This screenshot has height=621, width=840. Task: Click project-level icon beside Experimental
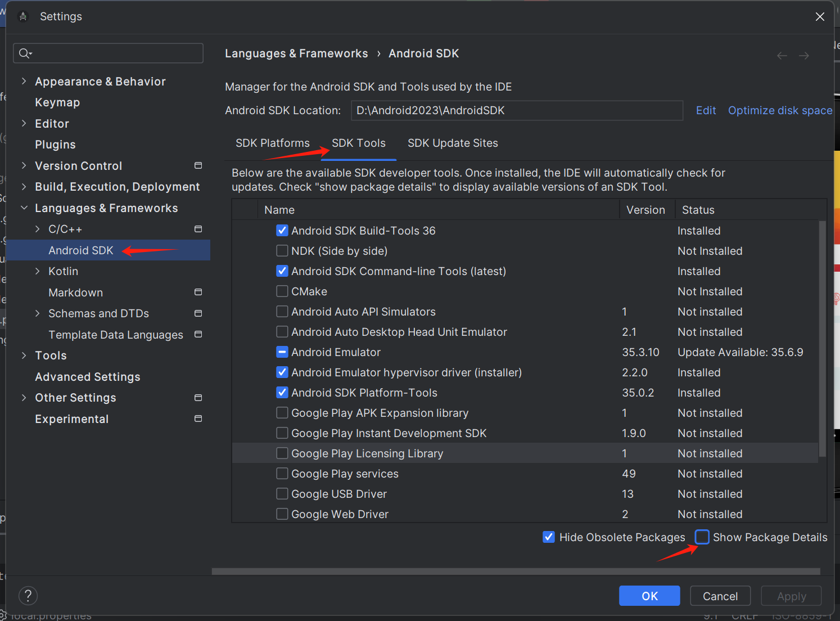(x=198, y=418)
